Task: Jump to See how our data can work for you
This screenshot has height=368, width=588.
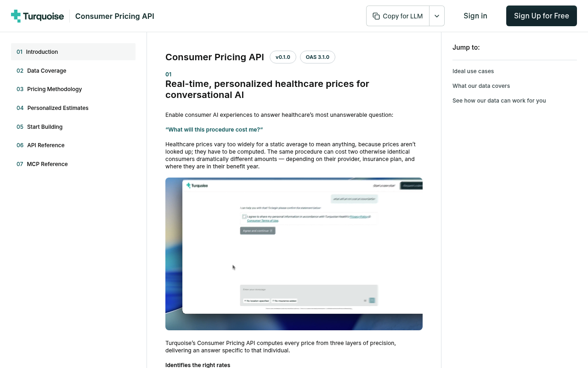Action: (499, 101)
